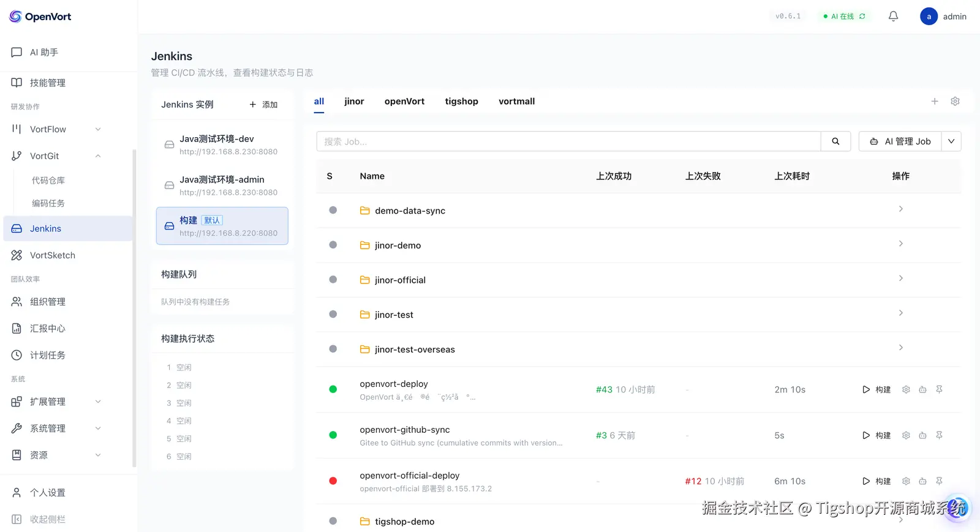Image resolution: width=980 pixels, height=532 pixels.
Task: Open settings gear for openvort-deploy
Action: [x=906, y=389]
